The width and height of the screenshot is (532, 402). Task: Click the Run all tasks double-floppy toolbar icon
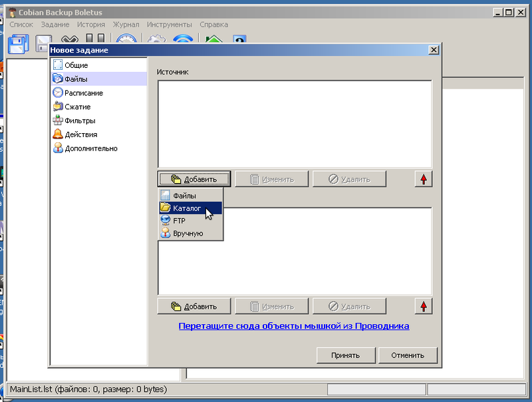[x=19, y=44]
